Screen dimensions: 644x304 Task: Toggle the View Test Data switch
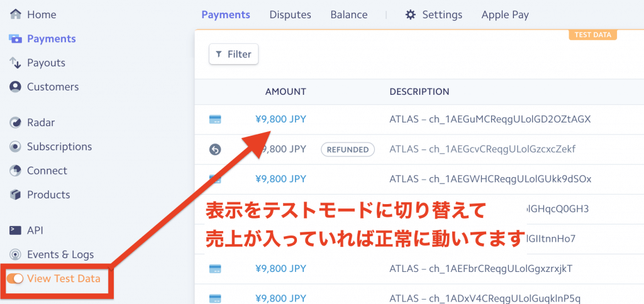click(x=15, y=279)
